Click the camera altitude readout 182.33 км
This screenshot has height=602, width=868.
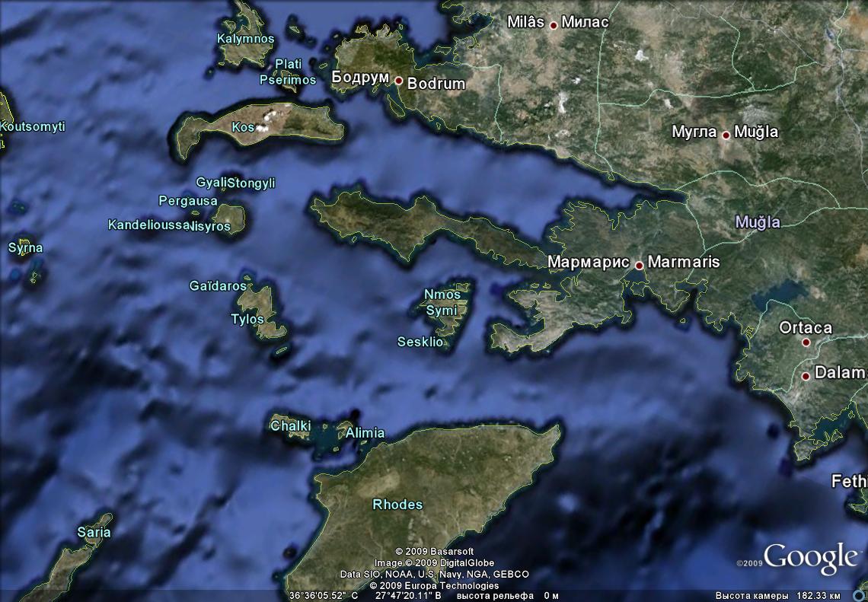point(818,595)
